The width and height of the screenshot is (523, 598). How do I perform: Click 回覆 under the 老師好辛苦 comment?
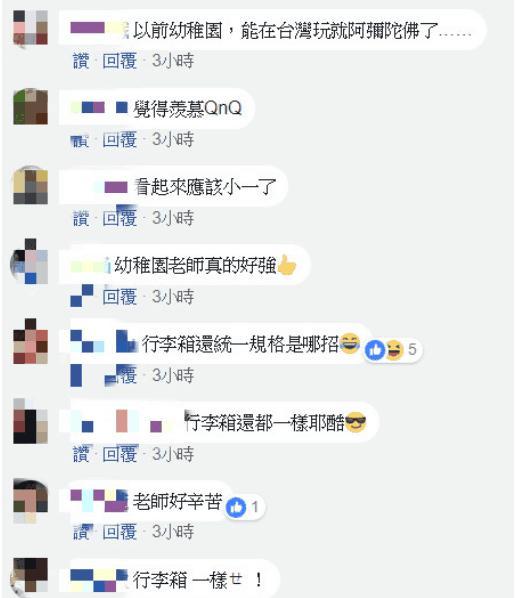[x=120, y=532]
